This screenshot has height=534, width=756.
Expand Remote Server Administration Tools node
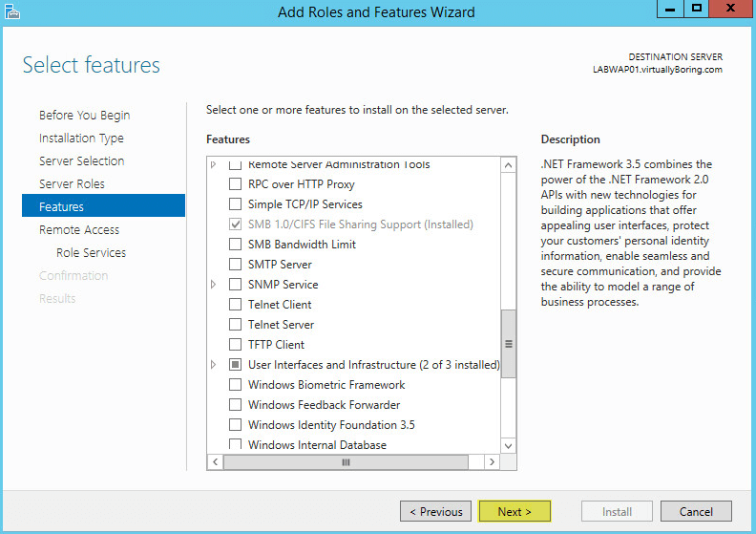(x=214, y=164)
